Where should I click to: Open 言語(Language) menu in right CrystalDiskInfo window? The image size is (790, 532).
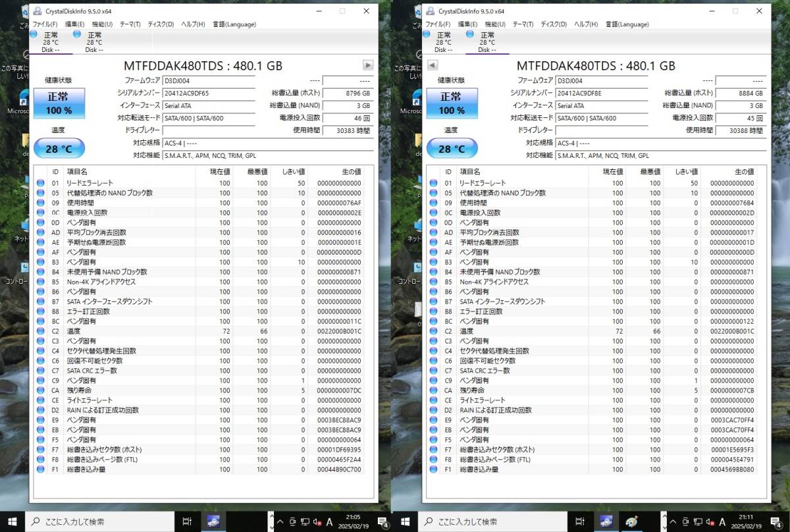click(x=627, y=24)
